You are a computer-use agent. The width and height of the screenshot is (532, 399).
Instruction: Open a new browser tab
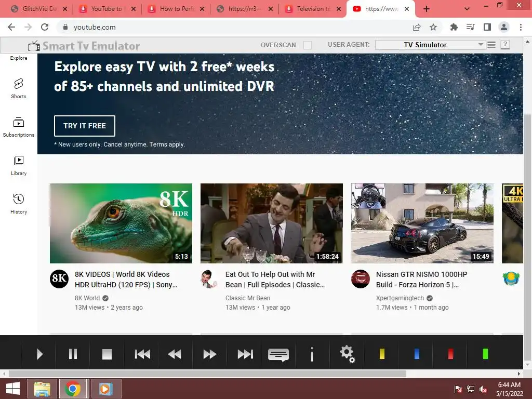(427, 9)
